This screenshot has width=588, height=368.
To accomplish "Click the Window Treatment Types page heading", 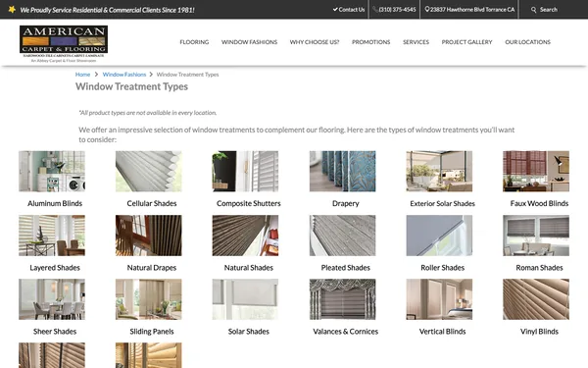I will pyautogui.click(x=131, y=86).
